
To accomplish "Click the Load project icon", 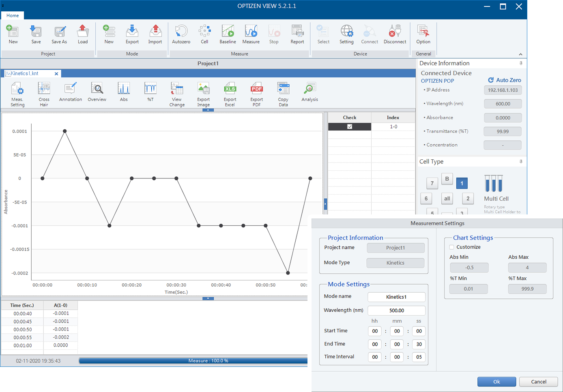I will click(x=83, y=32).
